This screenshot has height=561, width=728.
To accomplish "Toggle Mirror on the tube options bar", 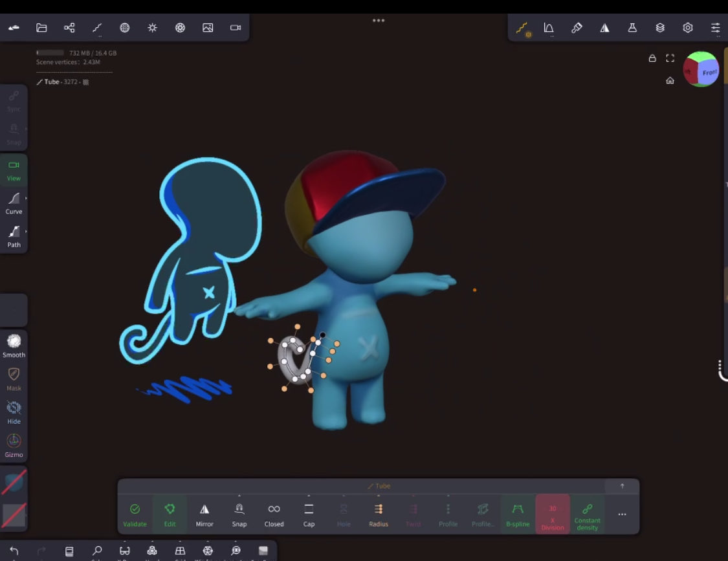I will (x=204, y=514).
